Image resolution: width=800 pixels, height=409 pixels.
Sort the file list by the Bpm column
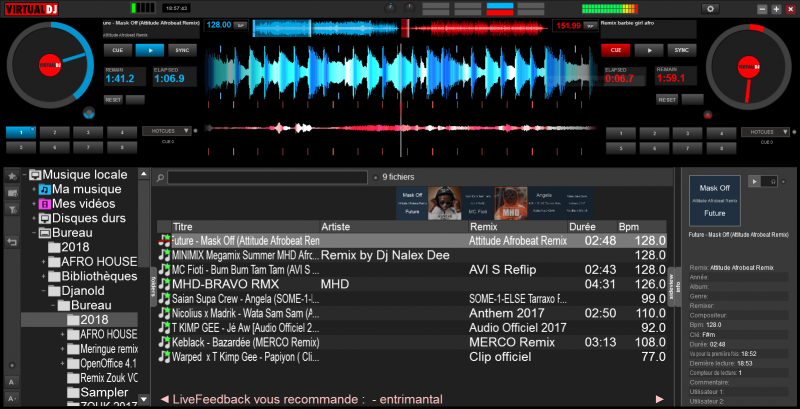[x=641, y=226]
